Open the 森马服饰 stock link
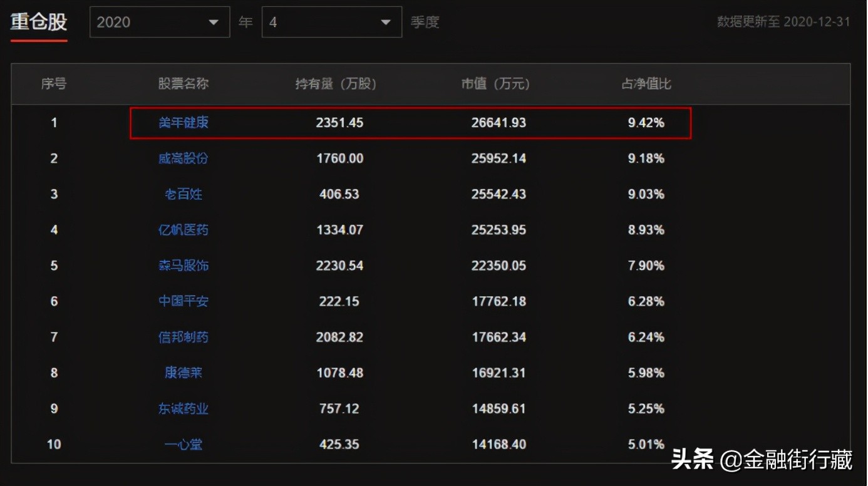 183,266
